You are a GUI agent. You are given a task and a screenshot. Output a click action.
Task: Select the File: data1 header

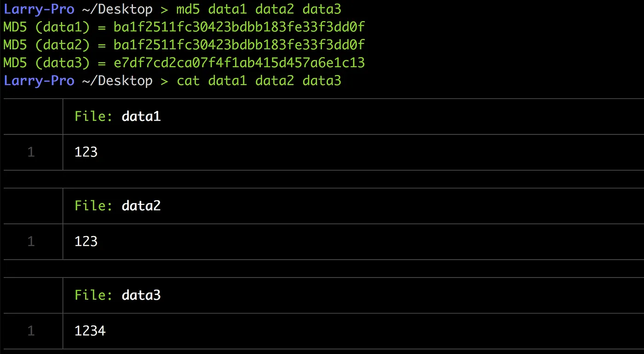coord(118,116)
